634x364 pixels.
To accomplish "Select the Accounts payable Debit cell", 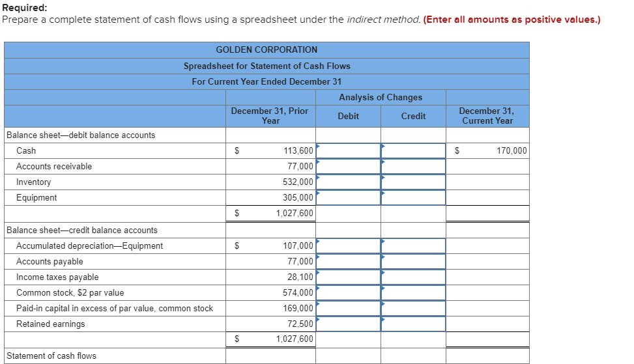I will (x=348, y=261).
